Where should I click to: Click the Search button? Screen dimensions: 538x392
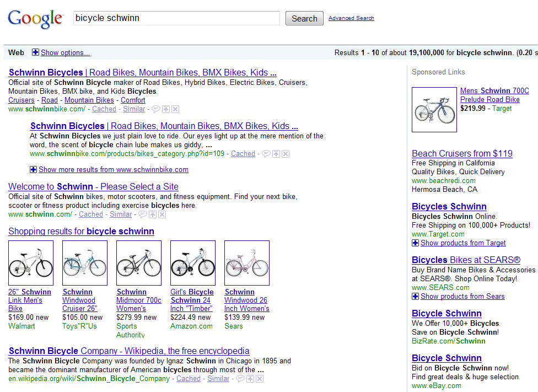coord(304,19)
